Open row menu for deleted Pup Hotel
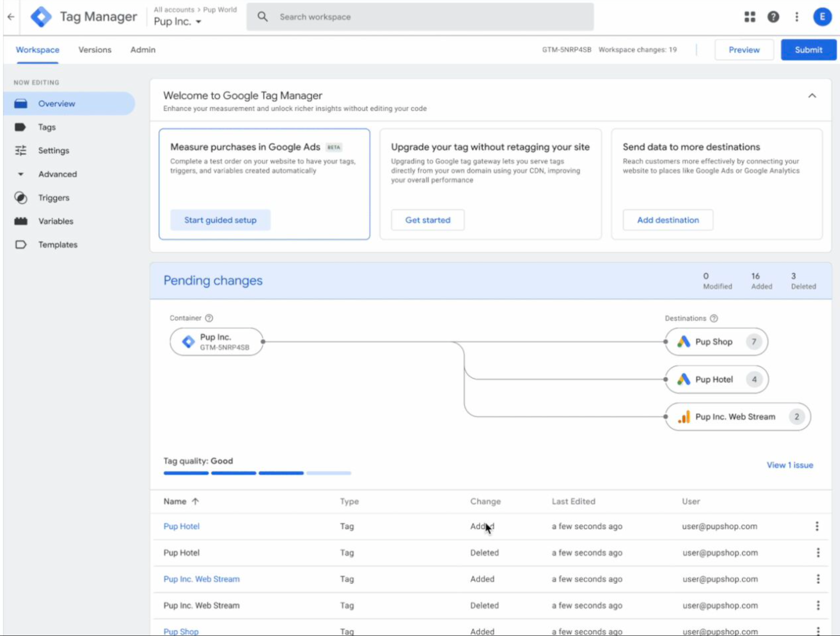840x636 pixels. point(818,553)
